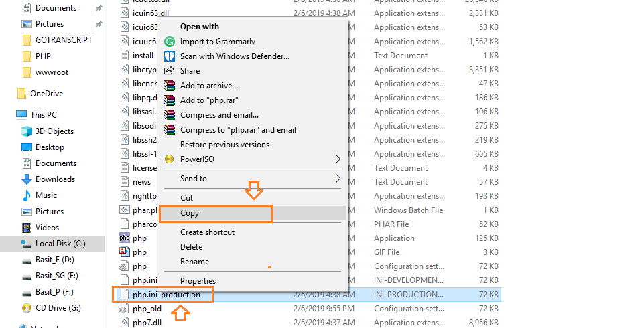Click Restore previous versions entry
Image resolution: width=644 pixels, height=328 pixels.
pos(224,145)
